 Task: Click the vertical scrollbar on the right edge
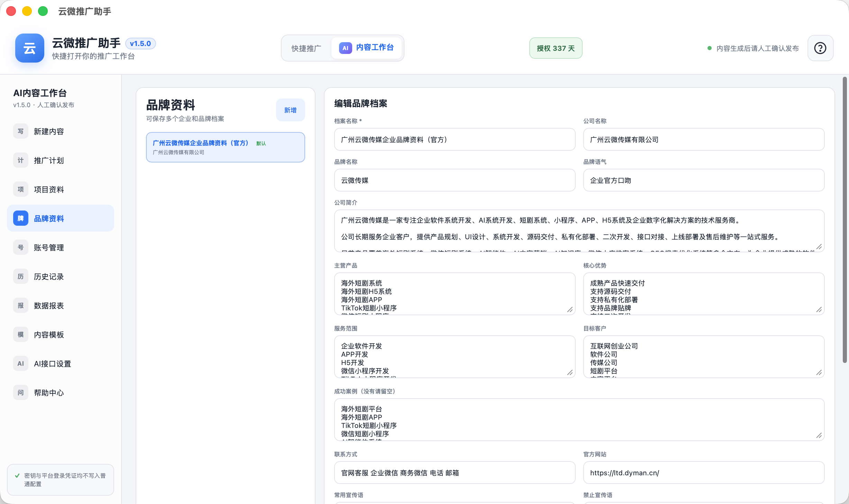click(845, 220)
